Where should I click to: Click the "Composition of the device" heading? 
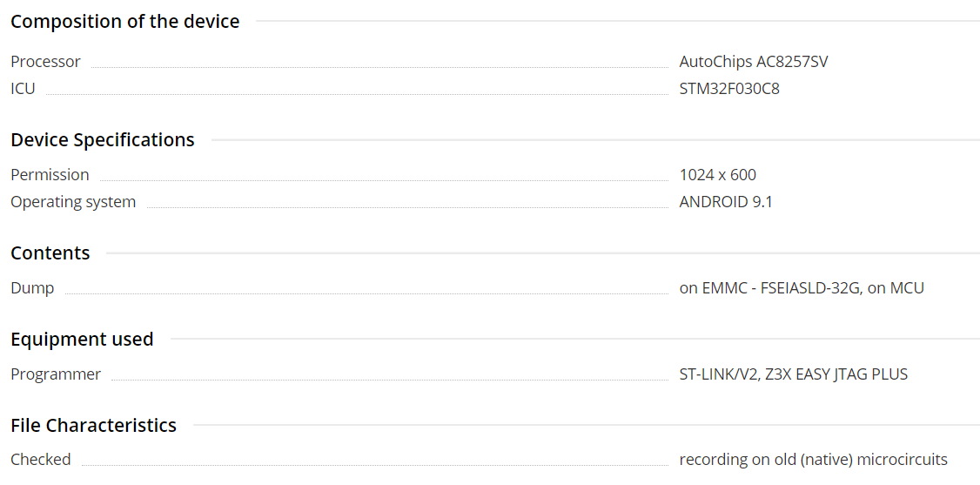124,22
